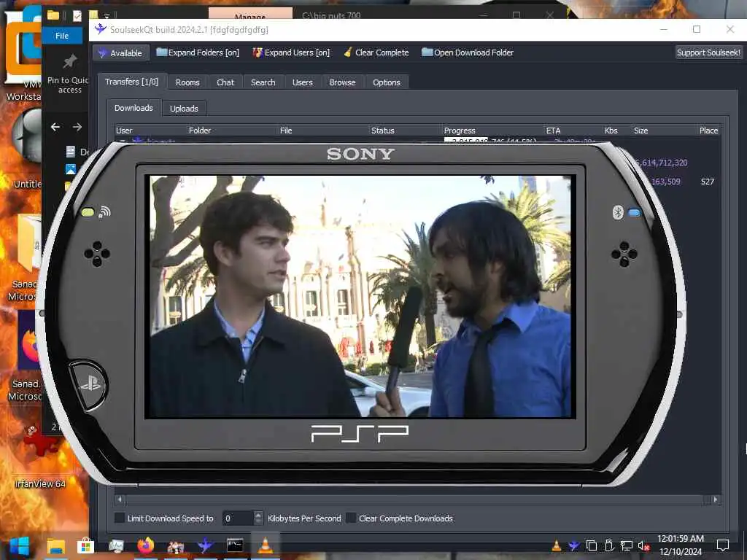Click Soulseek bird in system tray
Screen dimensions: 747x560
coord(573,545)
